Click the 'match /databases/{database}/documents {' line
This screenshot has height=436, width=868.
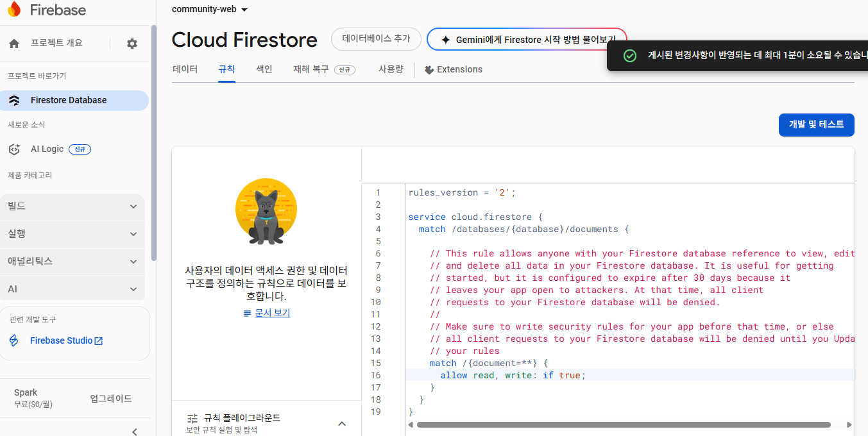tap(524, 229)
